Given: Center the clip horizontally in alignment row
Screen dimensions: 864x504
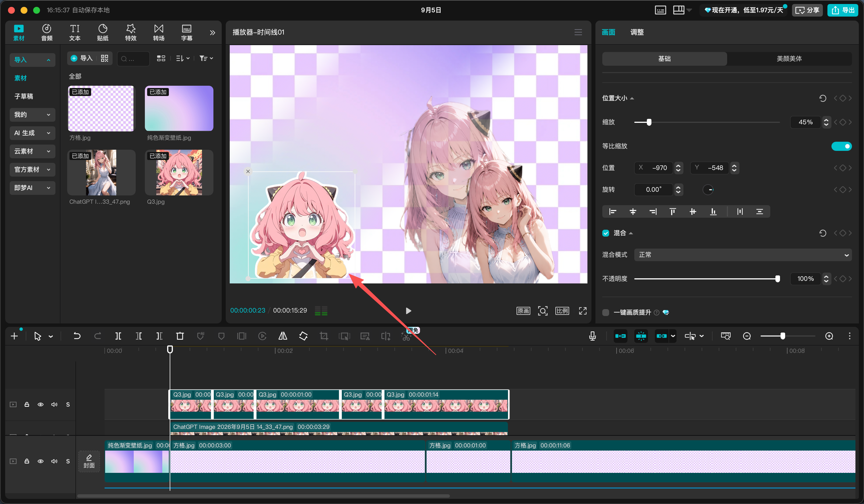Looking at the screenshot, I should (633, 211).
